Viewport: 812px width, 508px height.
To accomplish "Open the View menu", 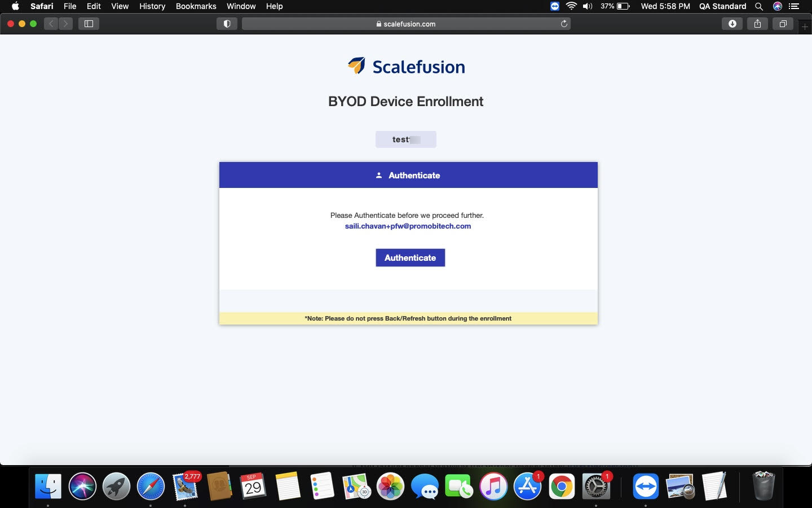I will pos(120,6).
